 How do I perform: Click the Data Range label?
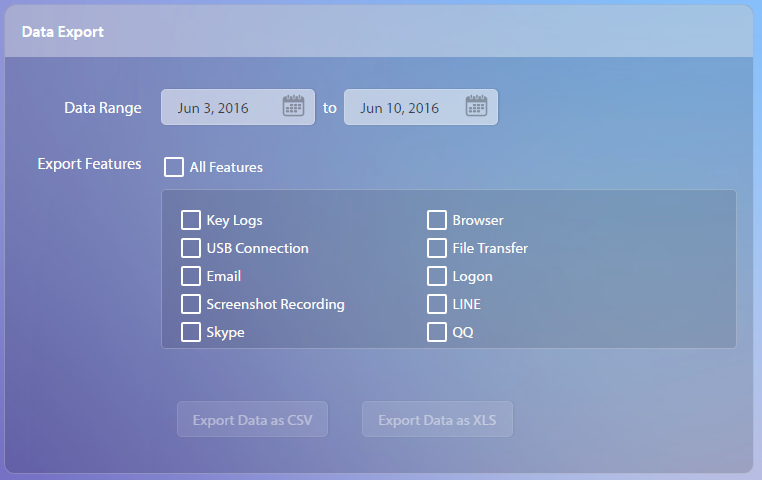pyautogui.click(x=103, y=108)
